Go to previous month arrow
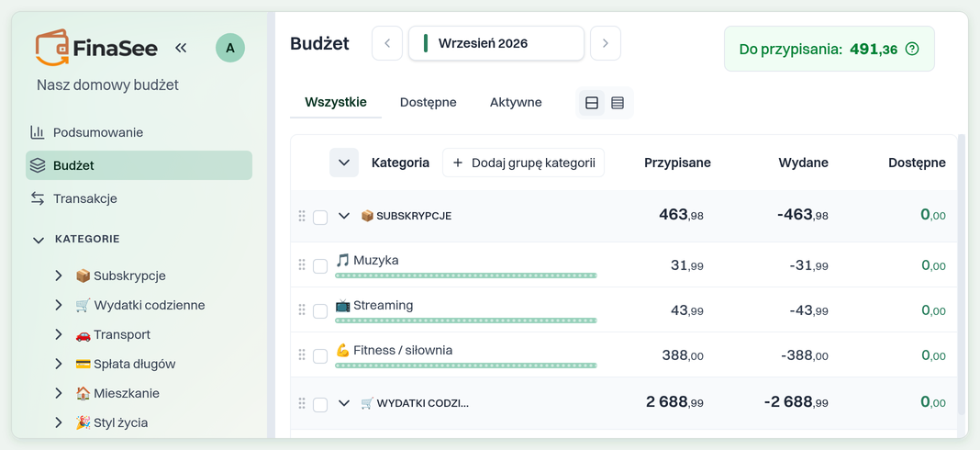The height and width of the screenshot is (450, 980). [x=387, y=43]
